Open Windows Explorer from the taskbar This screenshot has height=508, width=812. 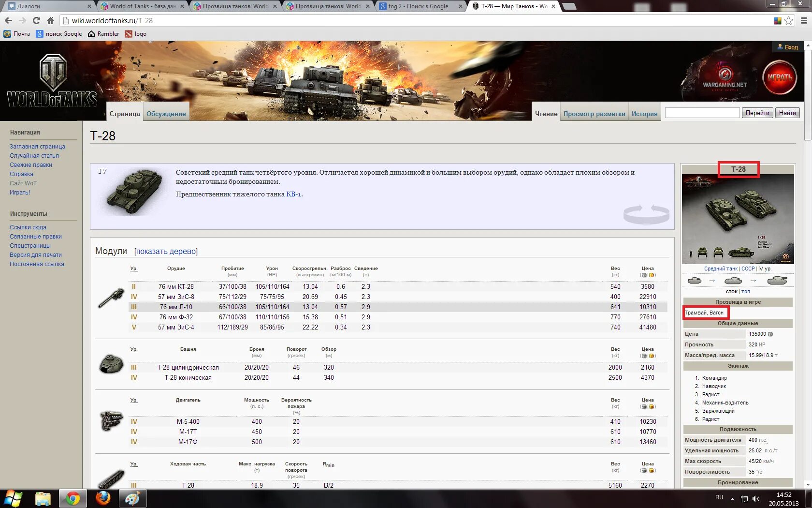[43, 498]
